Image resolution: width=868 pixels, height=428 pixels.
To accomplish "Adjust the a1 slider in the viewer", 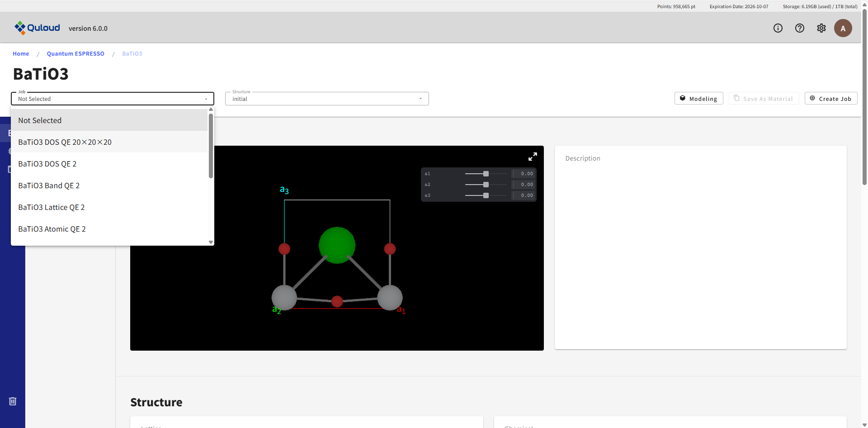I will coord(485,174).
